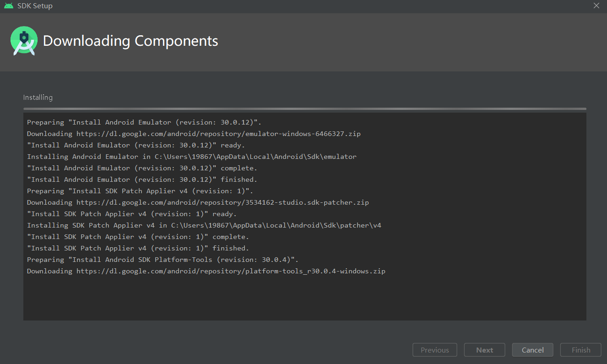The width and height of the screenshot is (607, 364).
Task: Click the Preparing Platform-Tools log line
Action: coord(163,260)
